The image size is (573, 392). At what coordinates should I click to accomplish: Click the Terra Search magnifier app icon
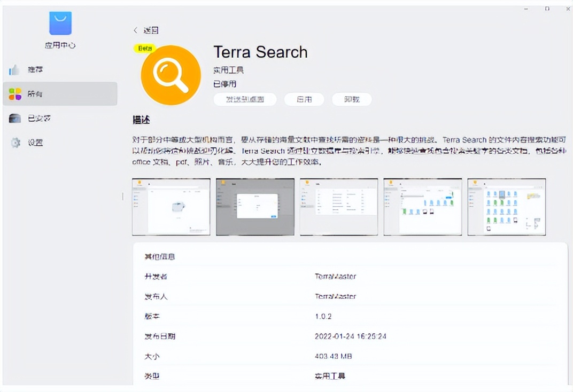(x=170, y=74)
